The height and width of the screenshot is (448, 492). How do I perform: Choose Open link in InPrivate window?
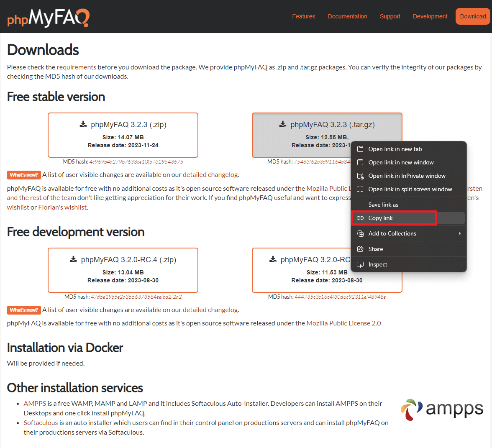[x=408, y=176]
